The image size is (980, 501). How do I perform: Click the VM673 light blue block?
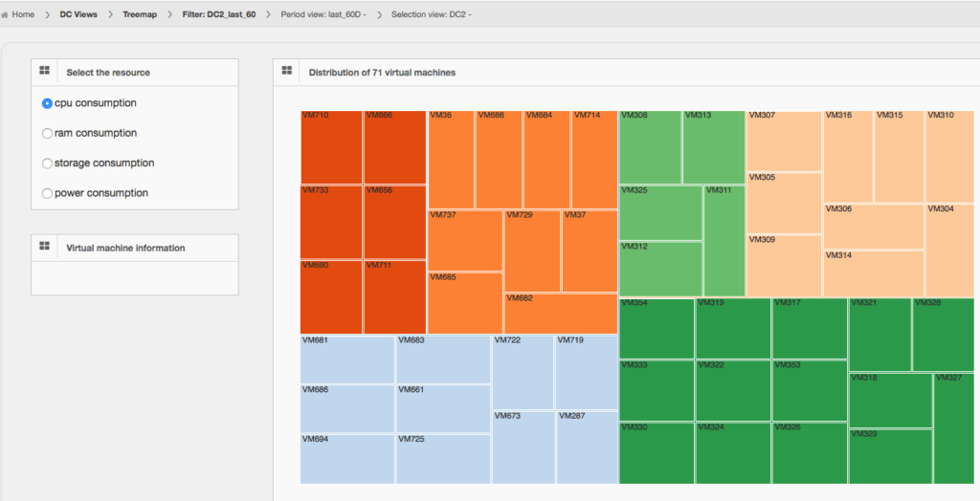coord(523,447)
